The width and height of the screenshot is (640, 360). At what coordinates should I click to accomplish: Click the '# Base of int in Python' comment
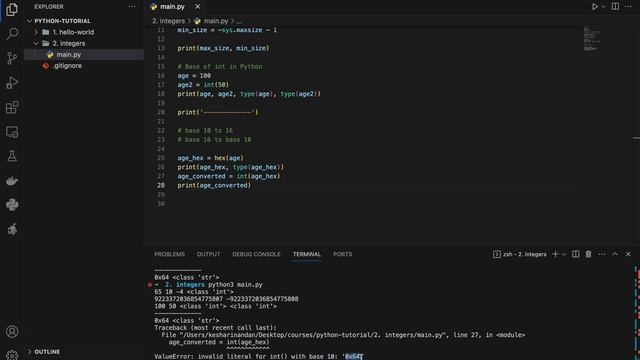220,67
